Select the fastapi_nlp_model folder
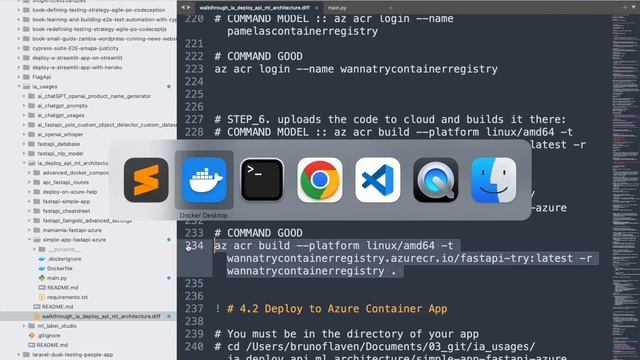Viewport: 640px width, 360px height. pos(60,153)
